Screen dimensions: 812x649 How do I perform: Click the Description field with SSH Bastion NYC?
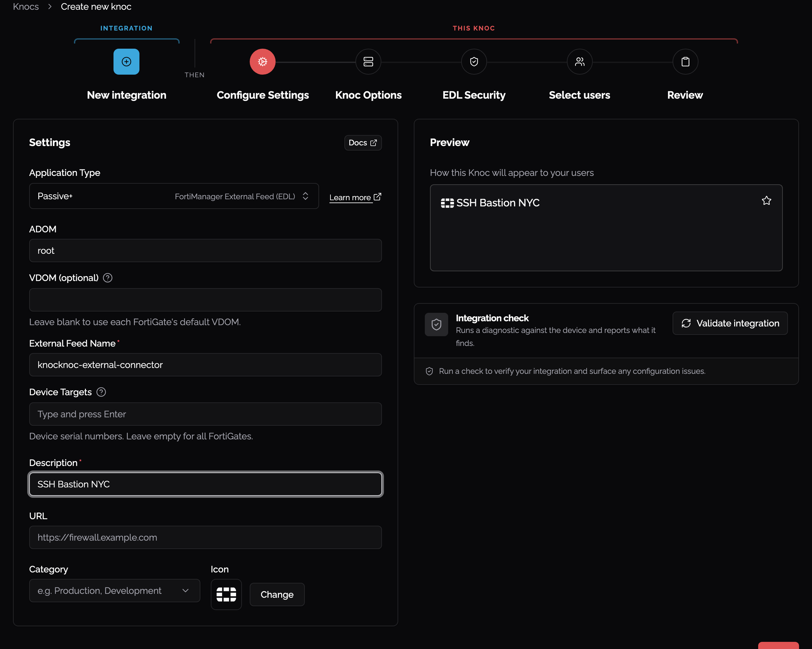pos(205,484)
